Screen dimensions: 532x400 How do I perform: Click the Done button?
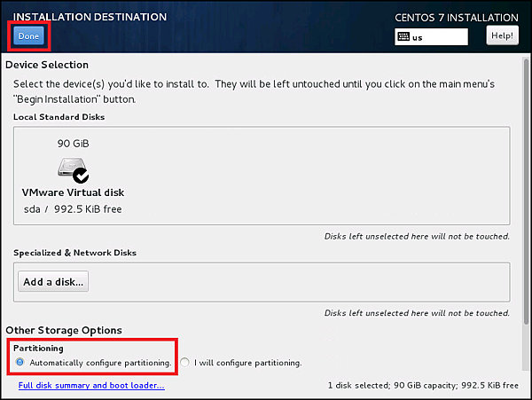point(28,36)
